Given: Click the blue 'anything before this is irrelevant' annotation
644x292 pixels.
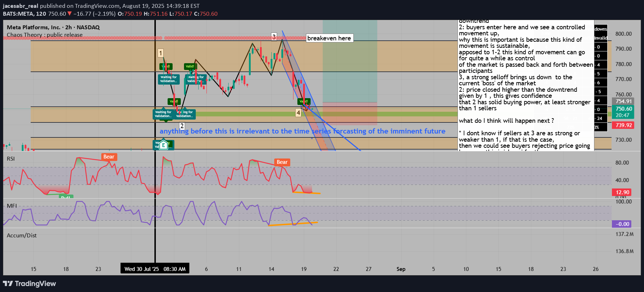Looking at the screenshot, I should point(302,131).
